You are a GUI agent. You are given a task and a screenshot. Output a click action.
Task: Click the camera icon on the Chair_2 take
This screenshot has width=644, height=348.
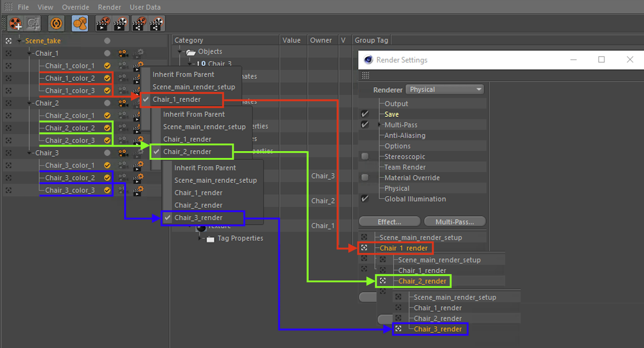[x=123, y=103]
